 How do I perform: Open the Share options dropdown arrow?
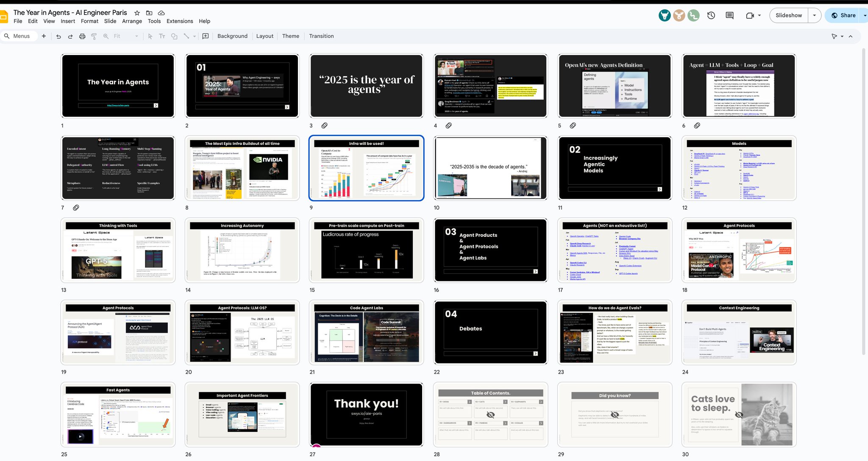pos(865,15)
